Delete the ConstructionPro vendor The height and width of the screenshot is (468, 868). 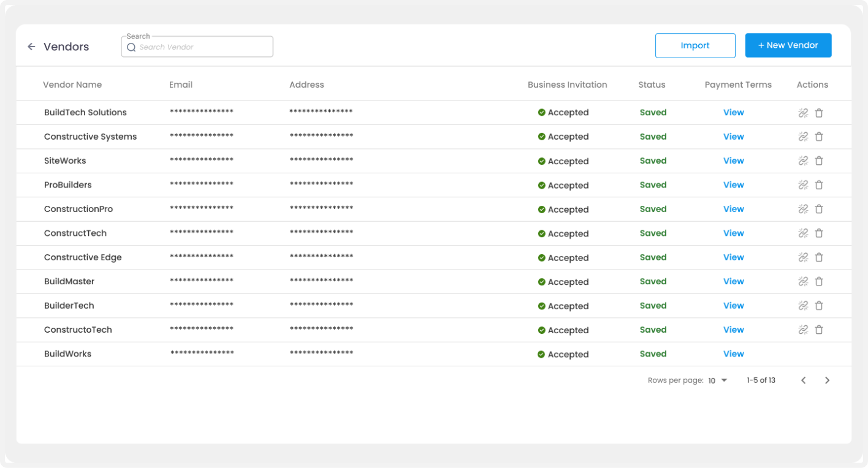pos(819,209)
